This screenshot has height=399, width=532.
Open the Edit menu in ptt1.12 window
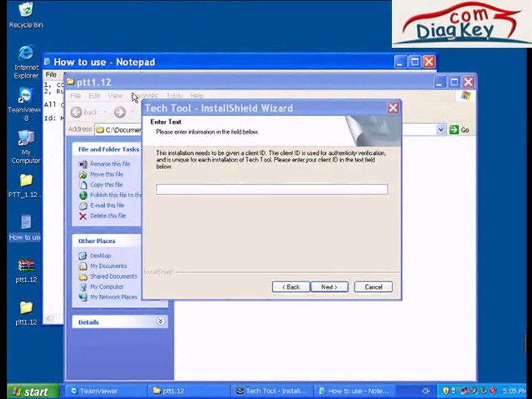coord(94,96)
